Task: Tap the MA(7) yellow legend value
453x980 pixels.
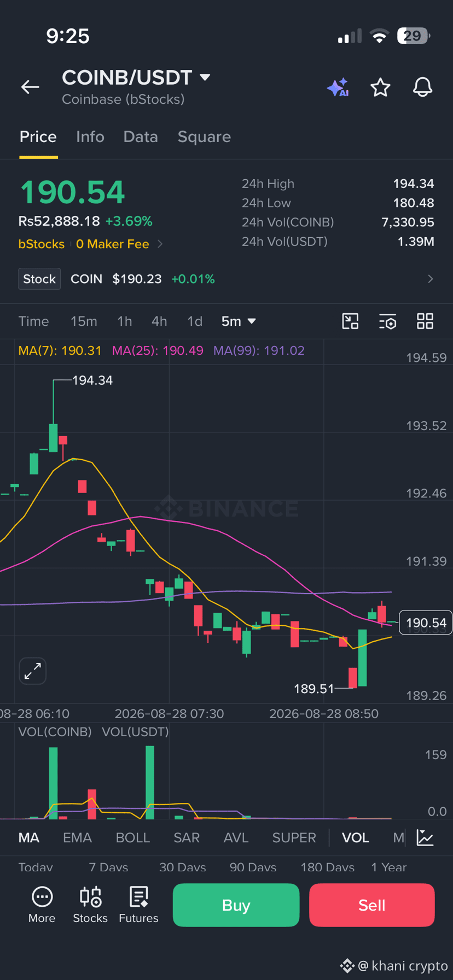Action: (x=60, y=350)
